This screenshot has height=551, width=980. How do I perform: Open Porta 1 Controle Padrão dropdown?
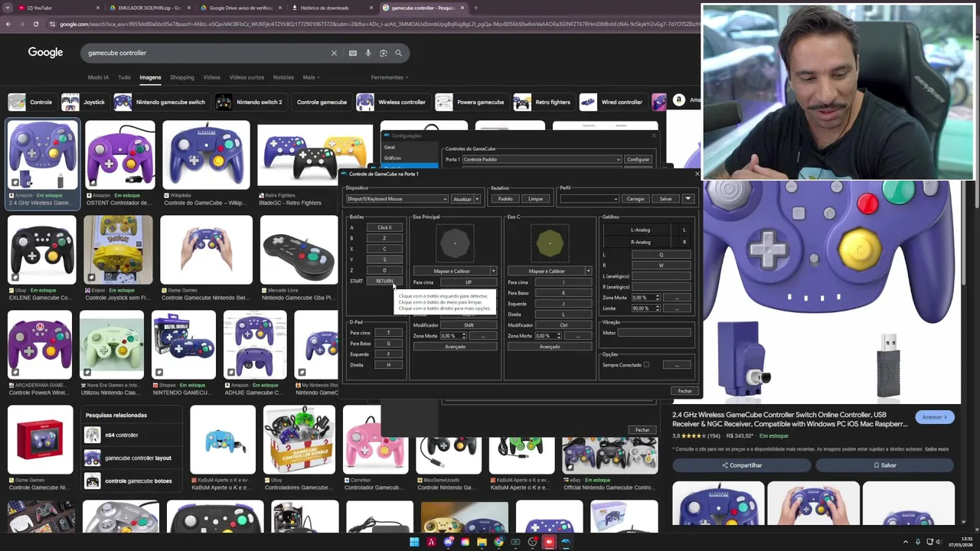click(541, 159)
